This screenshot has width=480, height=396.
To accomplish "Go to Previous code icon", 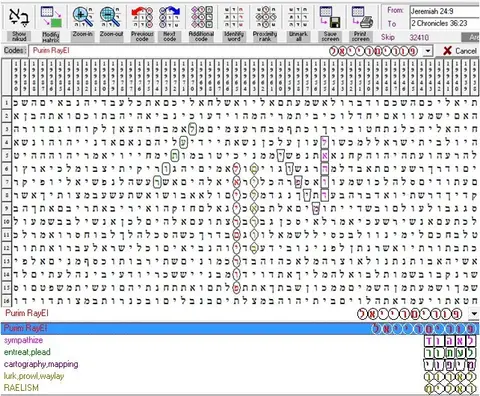I will coord(142,17).
